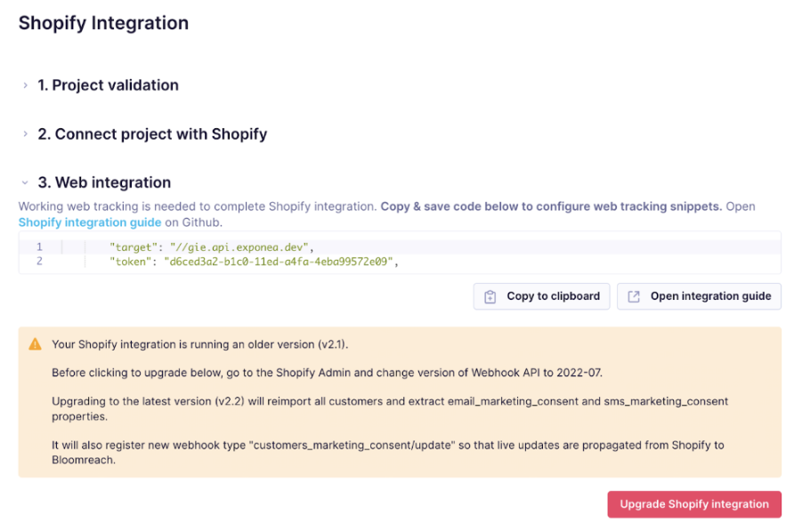The image size is (794, 532).
Task: Click the clipboard icon
Action: (490, 296)
